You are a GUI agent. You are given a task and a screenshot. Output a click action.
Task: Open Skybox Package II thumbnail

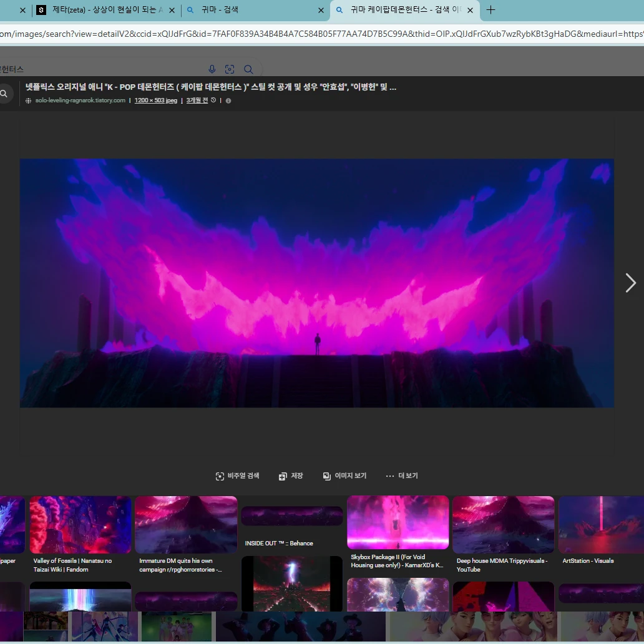point(398,522)
